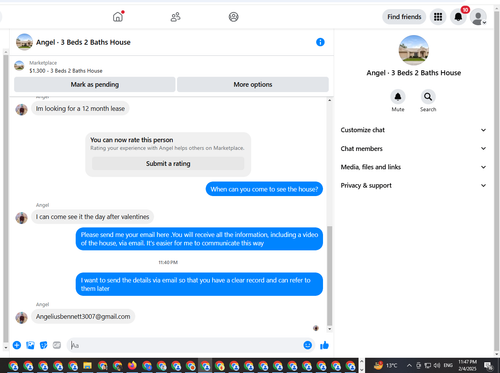The width and height of the screenshot is (500, 373).
Task: Click the More options button
Action: click(x=253, y=84)
